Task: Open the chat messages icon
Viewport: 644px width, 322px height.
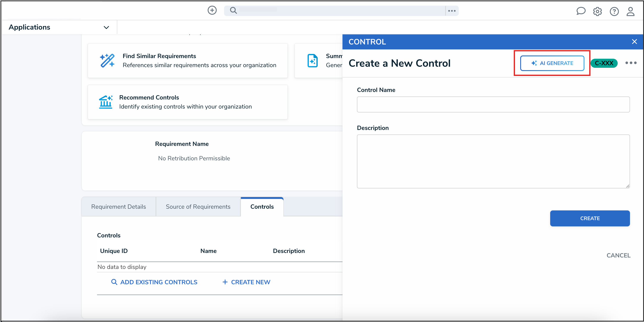Action: click(581, 11)
